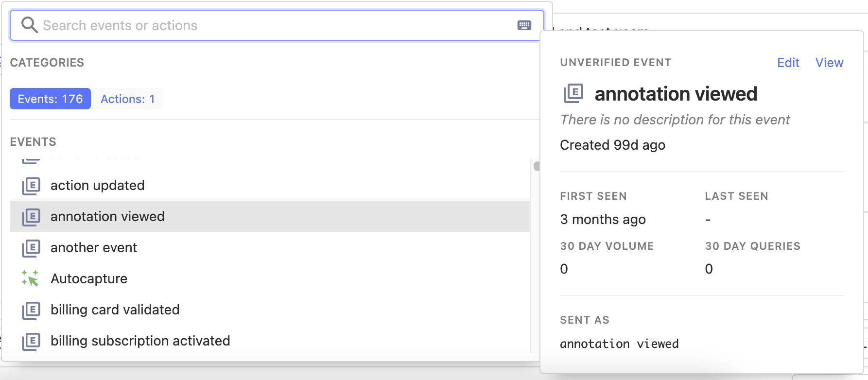Click the magnifier search icon
This screenshot has width=868, height=380.
coord(29,25)
